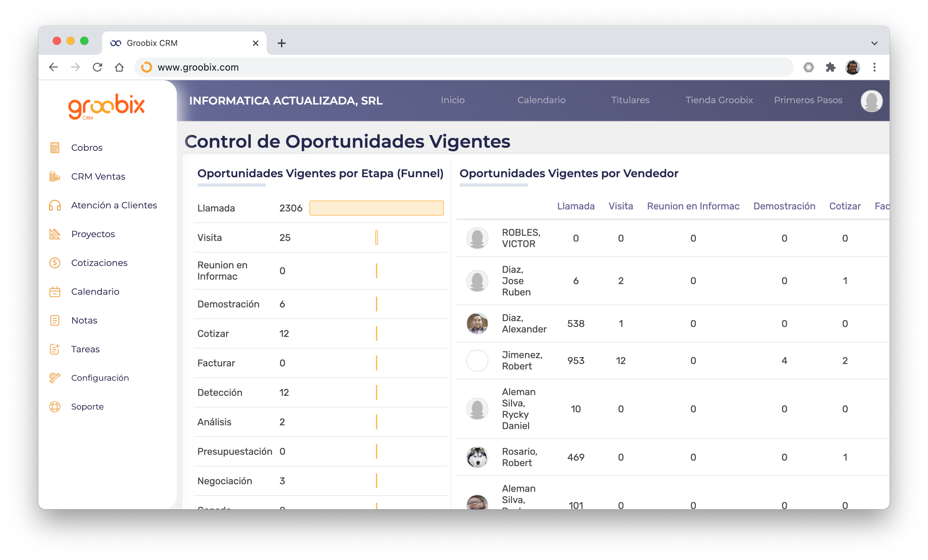Open the extensions puzzle icon
Image resolution: width=928 pixels, height=560 pixels.
(830, 67)
